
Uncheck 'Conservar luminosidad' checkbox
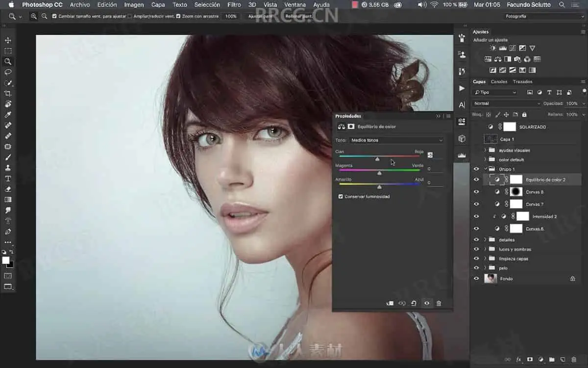(341, 196)
